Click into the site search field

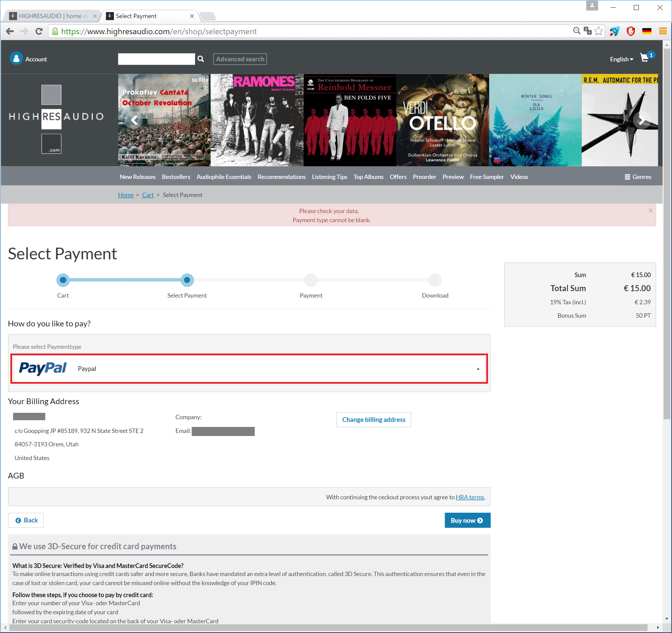pyautogui.click(x=157, y=59)
